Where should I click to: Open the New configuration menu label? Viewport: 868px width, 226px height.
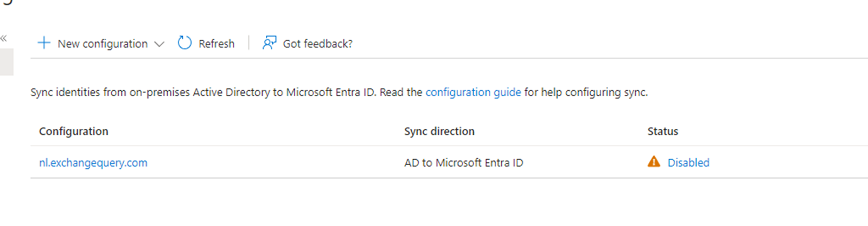click(103, 43)
